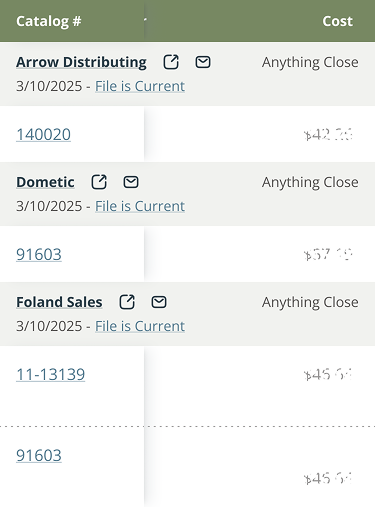Click Anything Close in the Arrow Distributing row
The image size is (375, 507).
pos(310,62)
